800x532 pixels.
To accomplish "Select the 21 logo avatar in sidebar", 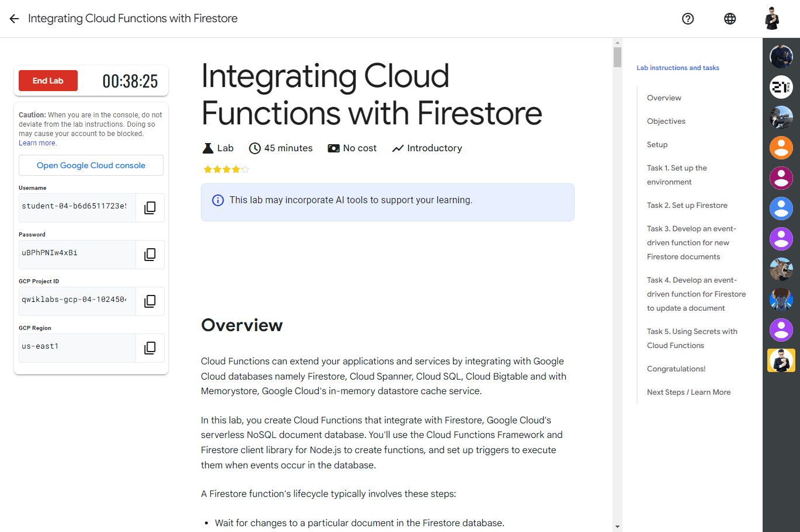I will pos(781,87).
